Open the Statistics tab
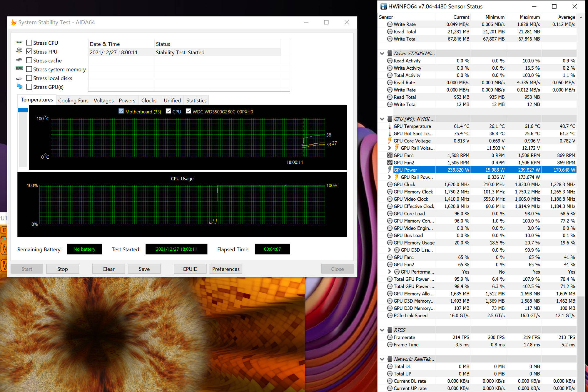This screenshot has height=392, width=588. point(196,100)
